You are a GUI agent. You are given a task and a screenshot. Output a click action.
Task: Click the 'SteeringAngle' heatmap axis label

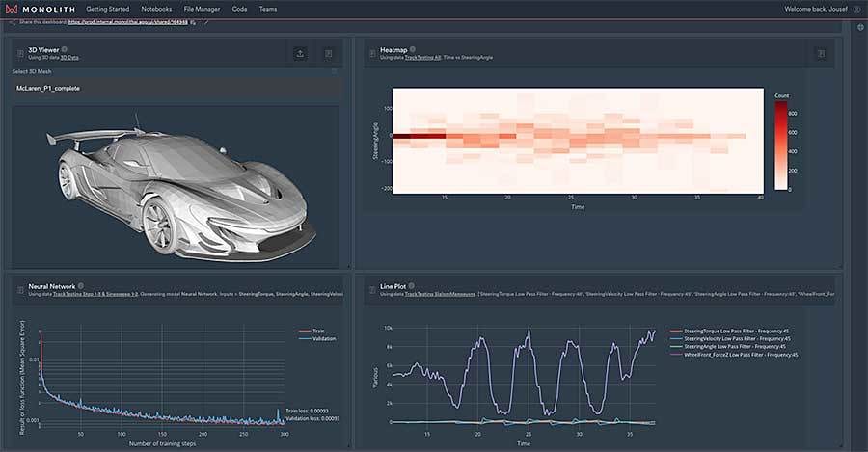pyautogui.click(x=375, y=141)
